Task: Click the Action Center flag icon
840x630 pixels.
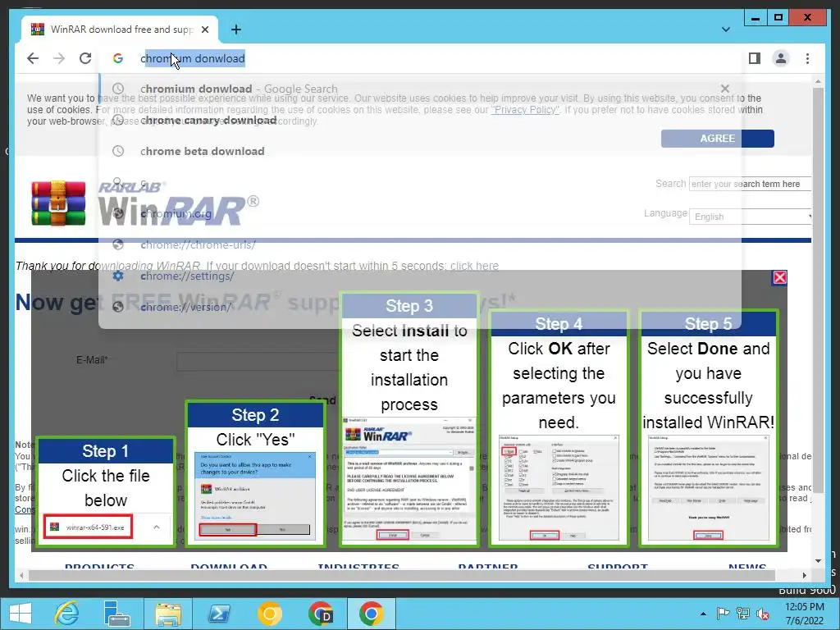Action: (x=723, y=614)
